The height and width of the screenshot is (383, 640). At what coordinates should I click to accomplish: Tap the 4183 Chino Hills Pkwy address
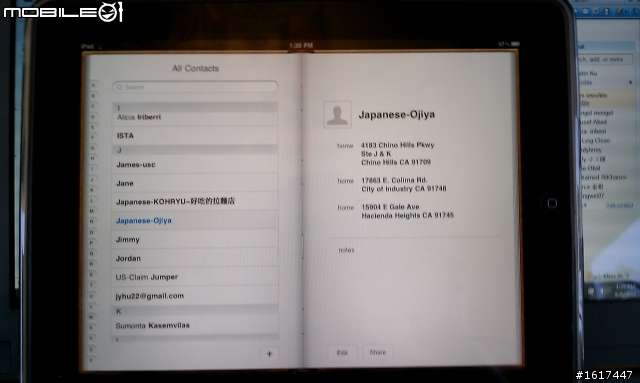(397, 154)
